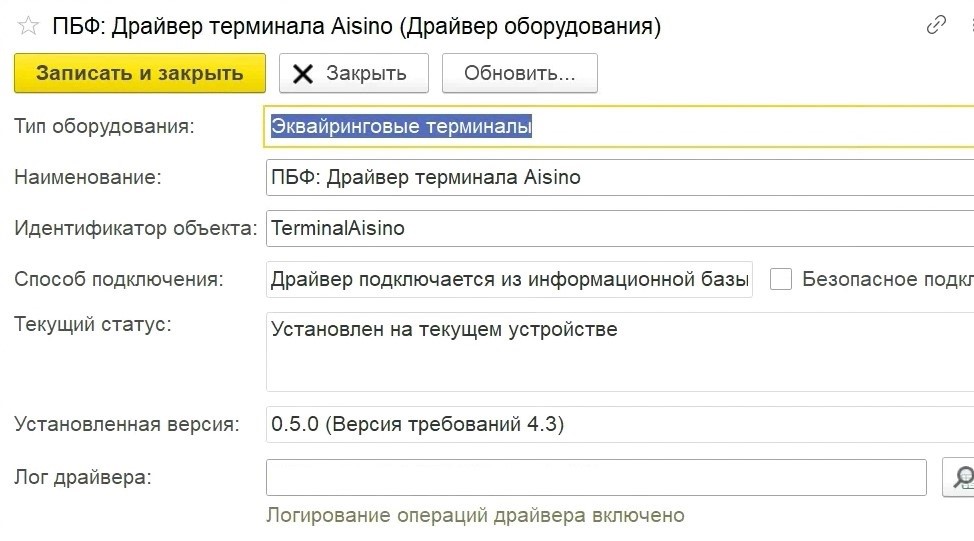Screen dimensions: 974x541
Task: Click the empty Лог драйвера input field
Action: click(x=596, y=477)
